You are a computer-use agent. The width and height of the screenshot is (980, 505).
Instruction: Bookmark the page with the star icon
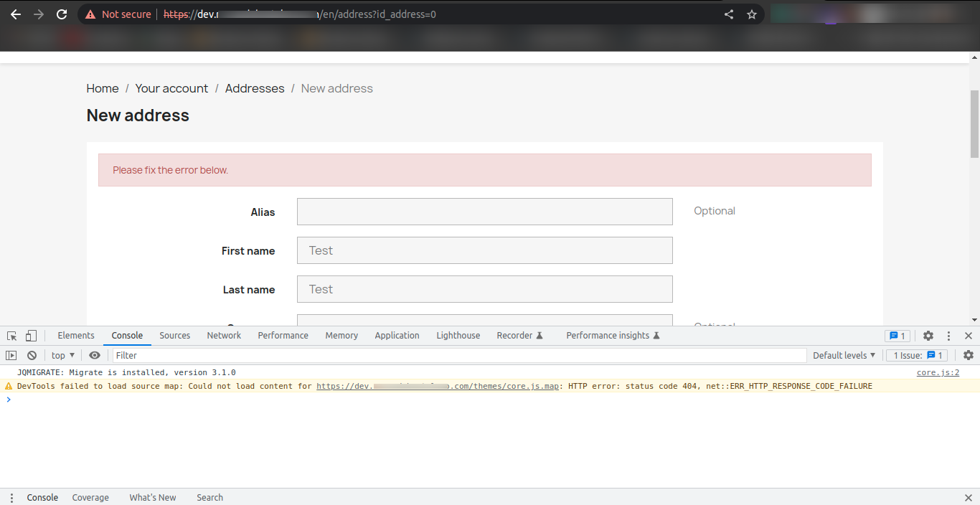pos(752,14)
